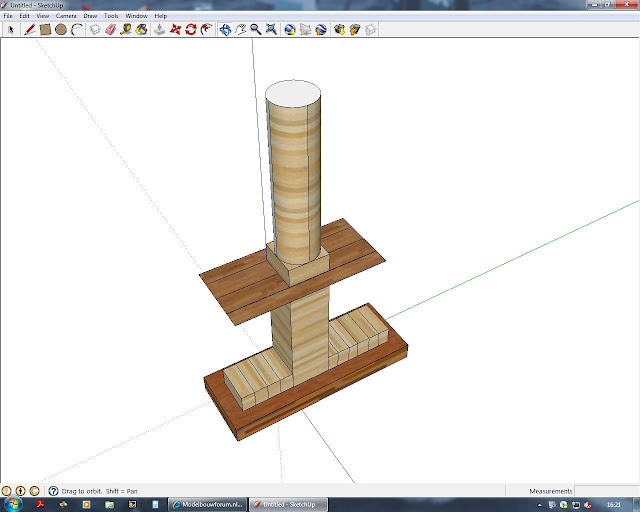Select the Rotate tool
Viewport: 640px width, 512px height.
point(191,29)
